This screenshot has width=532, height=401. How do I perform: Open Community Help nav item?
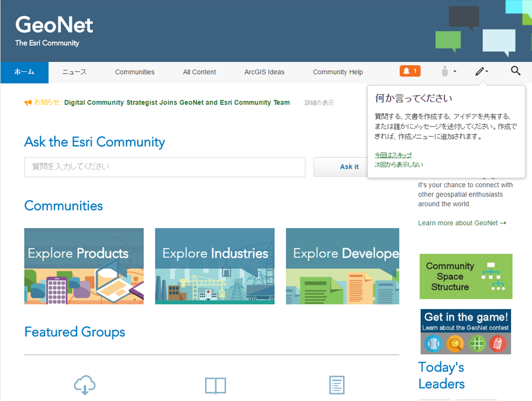coord(338,72)
